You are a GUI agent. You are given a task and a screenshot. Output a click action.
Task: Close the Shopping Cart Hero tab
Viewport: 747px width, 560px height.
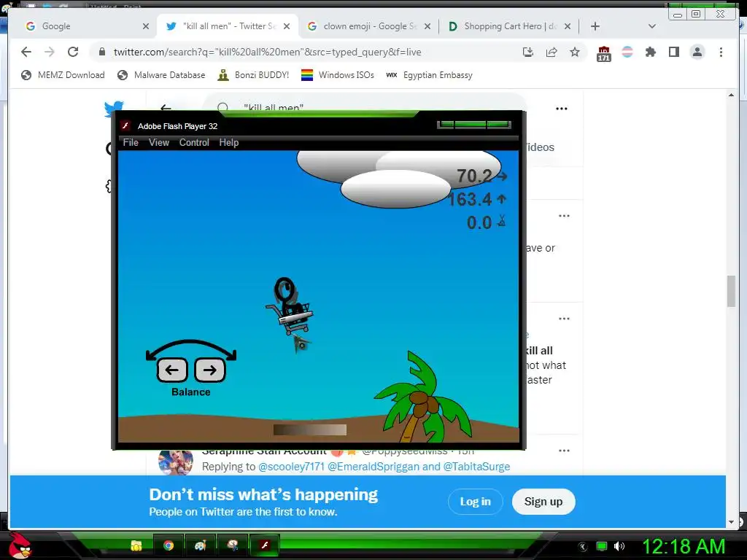coord(568,26)
